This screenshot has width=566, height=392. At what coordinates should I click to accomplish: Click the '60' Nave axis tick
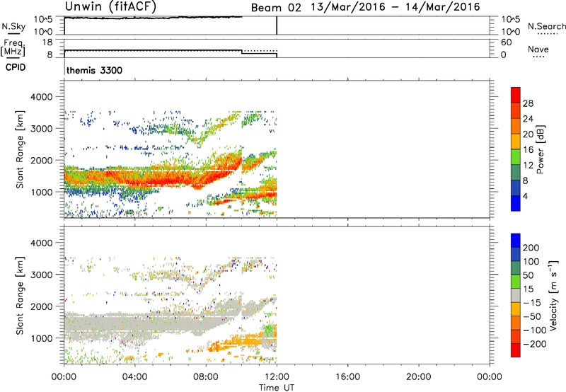pos(506,42)
